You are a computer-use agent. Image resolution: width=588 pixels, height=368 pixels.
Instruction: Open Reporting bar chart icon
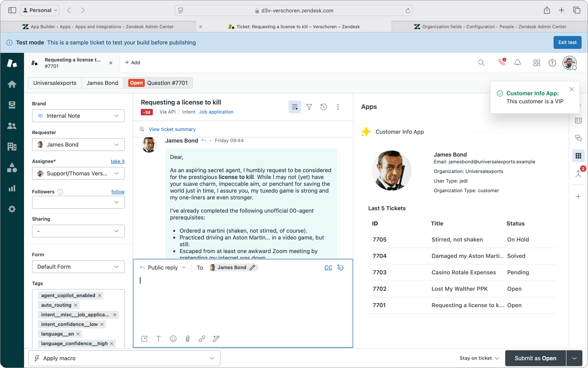point(12,188)
